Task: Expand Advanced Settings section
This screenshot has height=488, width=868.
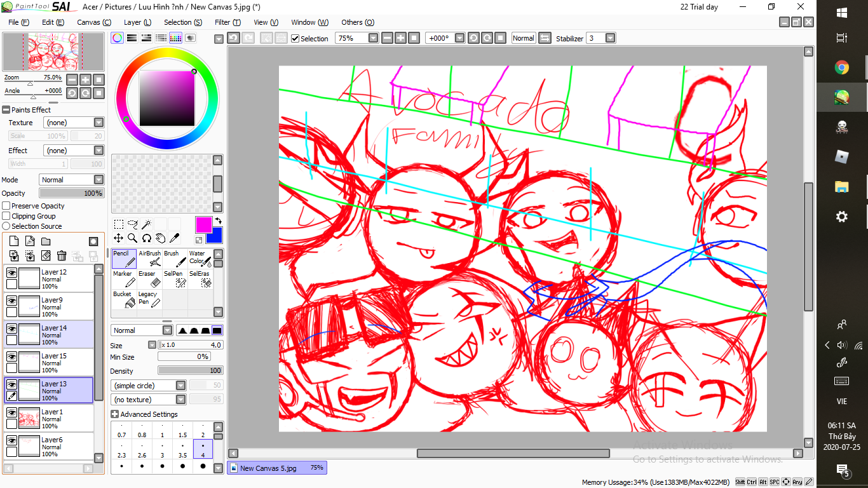Action: 114,414
